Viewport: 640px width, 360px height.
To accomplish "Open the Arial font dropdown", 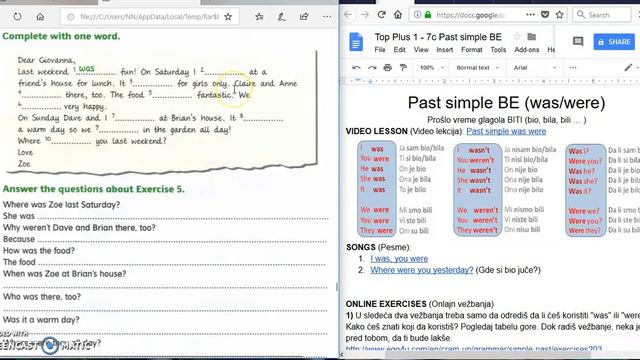I will tap(534, 68).
